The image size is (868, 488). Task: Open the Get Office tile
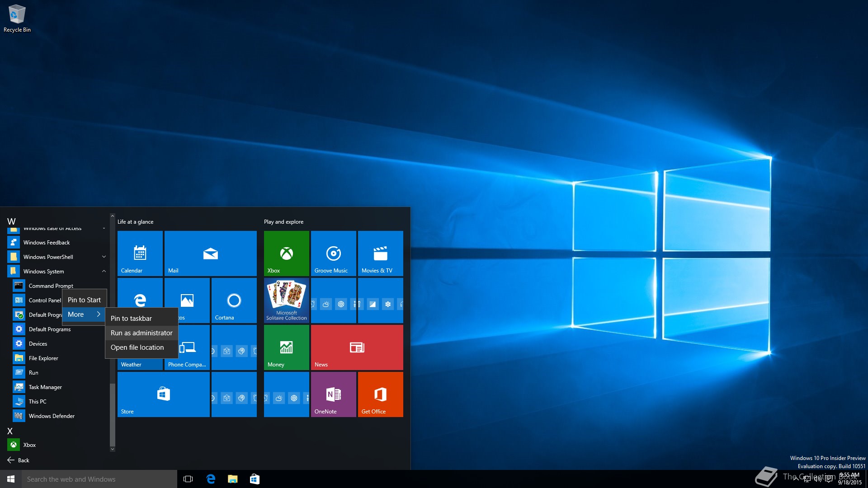pyautogui.click(x=381, y=394)
